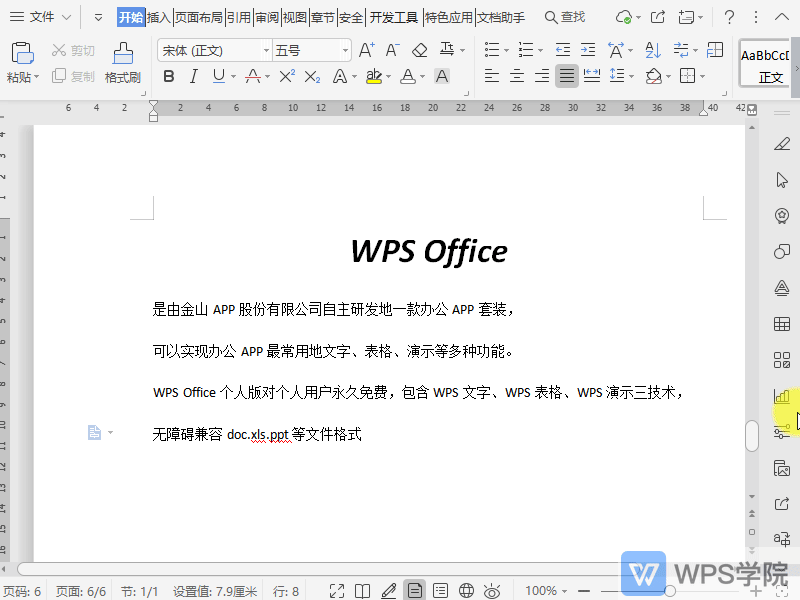The width and height of the screenshot is (800, 600).
Task: Open the translate icon in sidebar
Action: pos(782,539)
